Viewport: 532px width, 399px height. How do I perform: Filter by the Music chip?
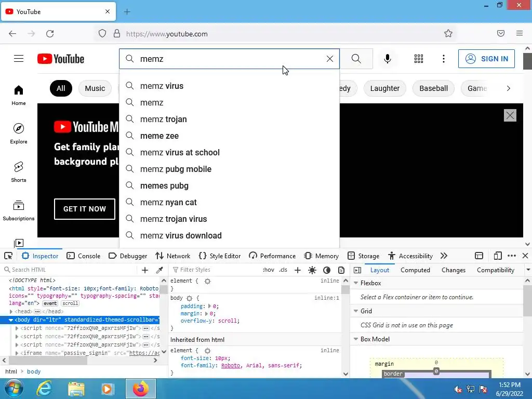pyautogui.click(x=95, y=88)
